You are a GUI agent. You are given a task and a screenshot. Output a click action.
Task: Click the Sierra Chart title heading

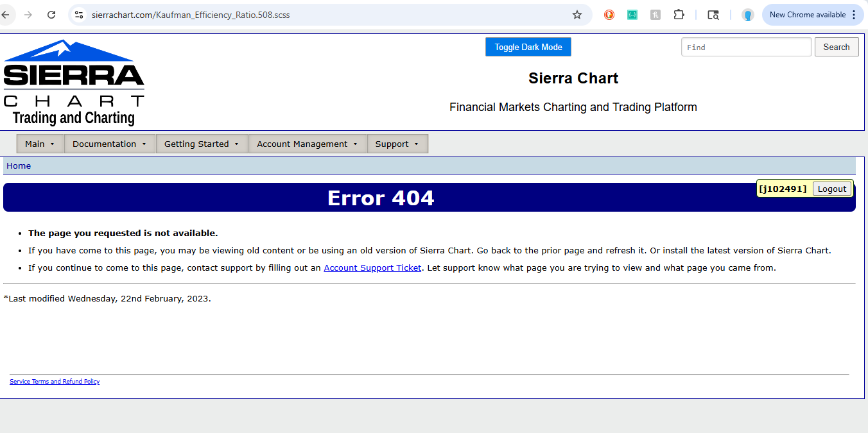pyautogui.click(x=573, y=78)
